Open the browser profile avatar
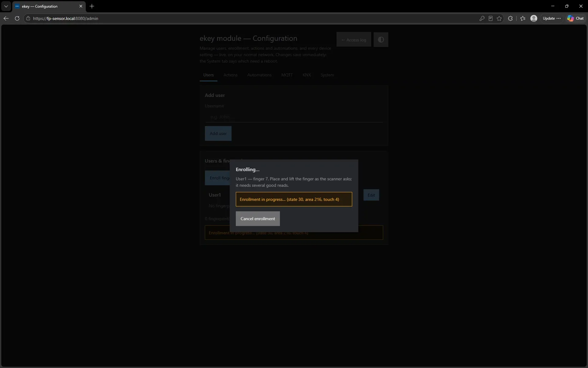Viewport: 588px width, 368px height. [x=534, y=18]
